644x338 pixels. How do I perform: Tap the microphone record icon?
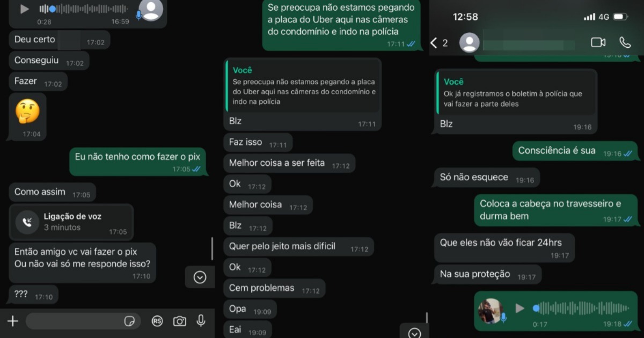pyautogui.click(x=201, y=320)
